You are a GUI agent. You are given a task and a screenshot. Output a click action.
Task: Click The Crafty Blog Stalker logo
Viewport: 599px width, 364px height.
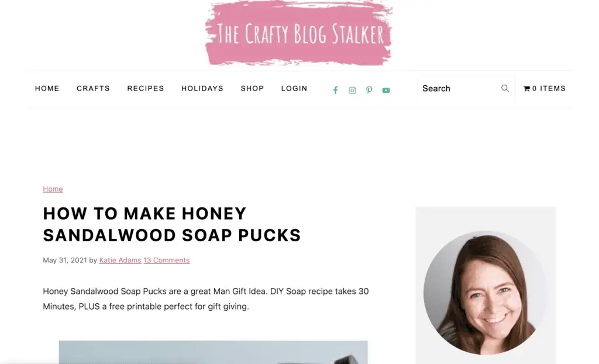299,33
